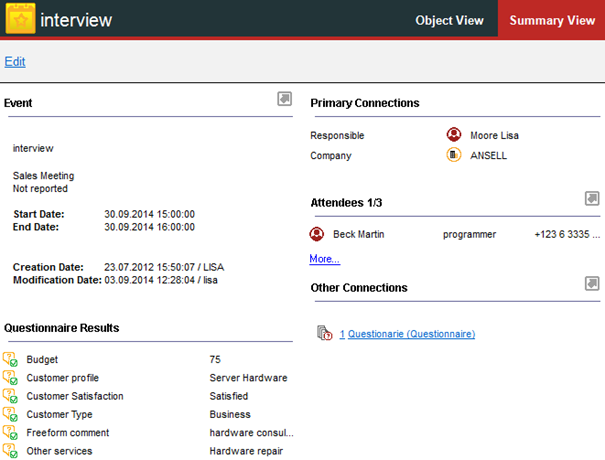Open the 1 Questionarie (Questionnaire) link
605x460 pixels.
(407, 334)
